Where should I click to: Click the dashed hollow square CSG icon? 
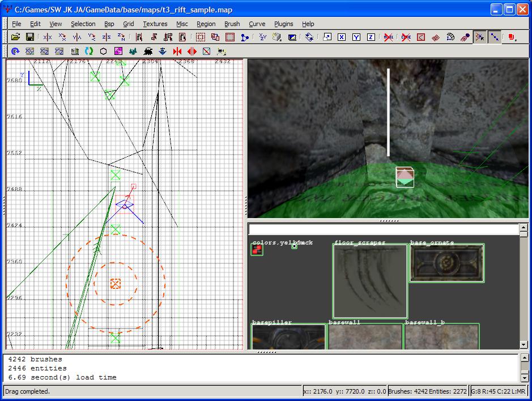201,37
